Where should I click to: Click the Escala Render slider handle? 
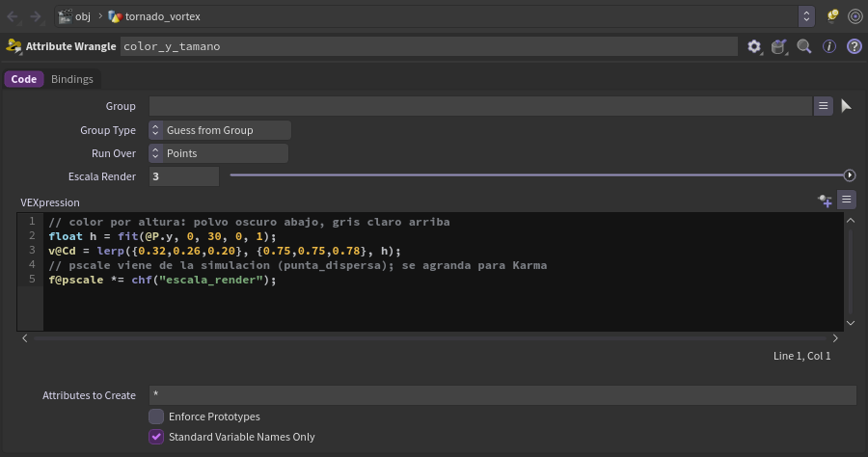coord(850,175)
